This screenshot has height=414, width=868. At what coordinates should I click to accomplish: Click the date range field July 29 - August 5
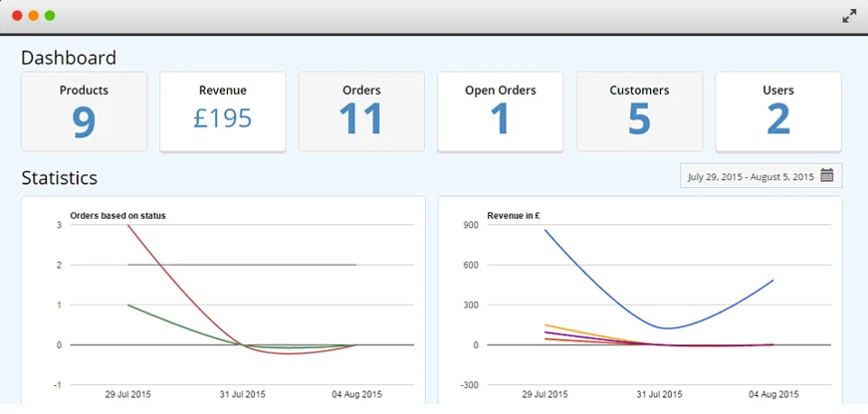761,175
